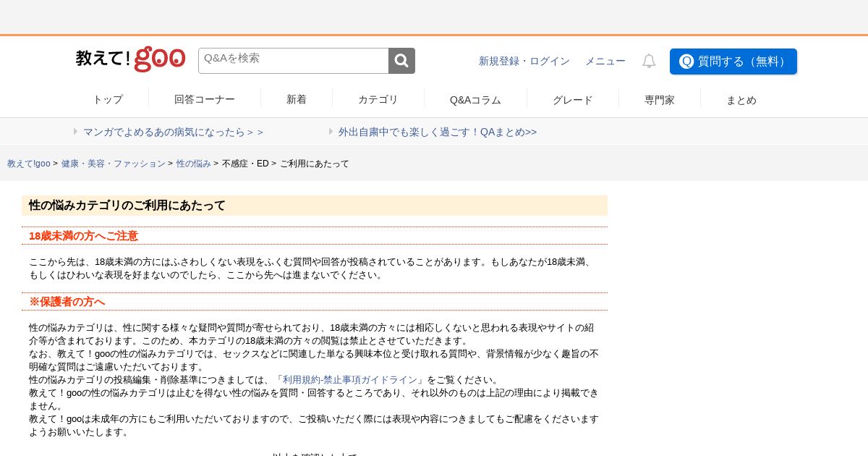The image size is (868, 456).
Task: Open the 新着 tab
Action: [297, 100]
